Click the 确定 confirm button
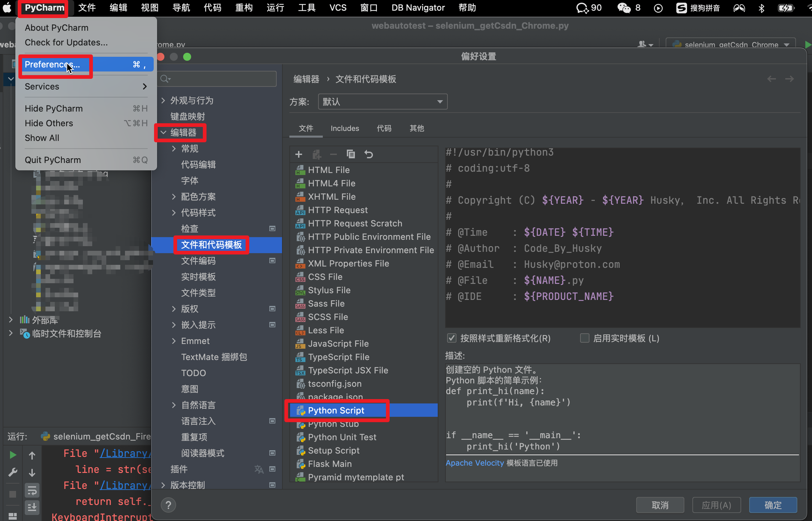Screen dimensions: 812x521 pos(774,505)
